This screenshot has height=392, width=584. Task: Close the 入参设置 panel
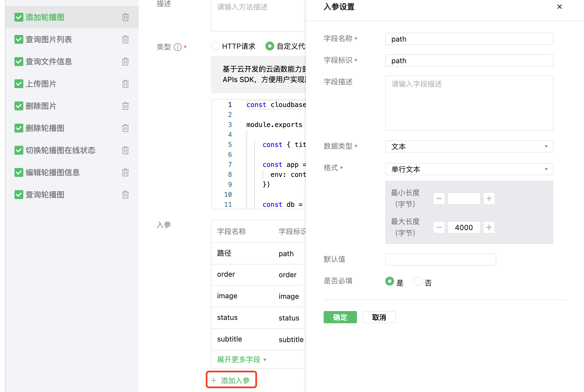pos(559,7)
